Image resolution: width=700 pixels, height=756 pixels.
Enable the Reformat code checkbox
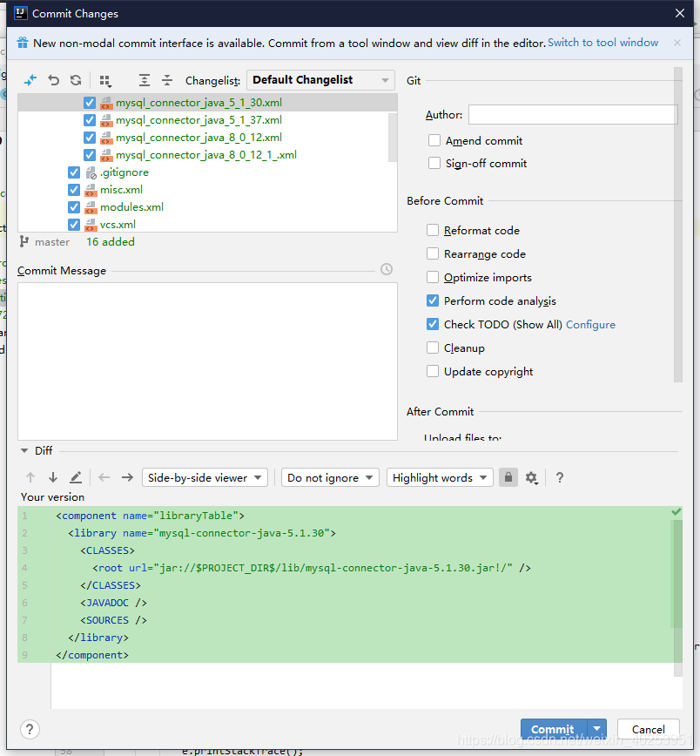(433, 230)
